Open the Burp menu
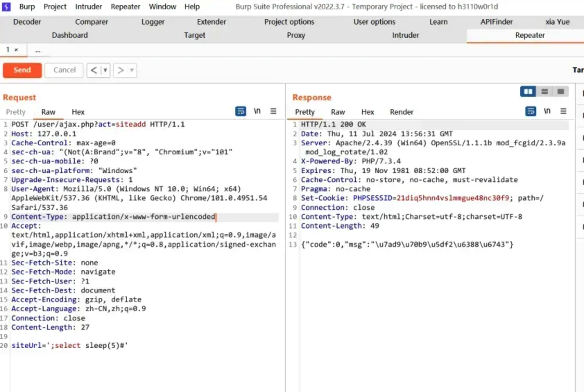584x392 pixels. [x=27, y=7]
